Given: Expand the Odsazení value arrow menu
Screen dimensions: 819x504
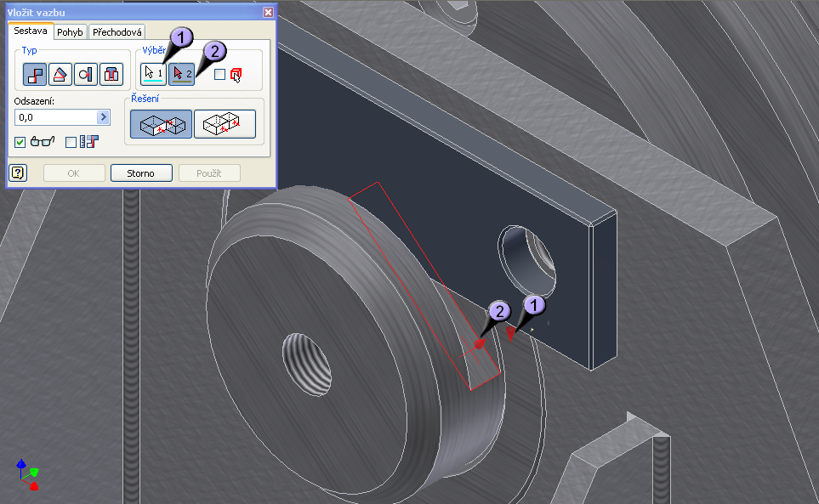Looking at the screenshot, I should [x=104, y=117].
